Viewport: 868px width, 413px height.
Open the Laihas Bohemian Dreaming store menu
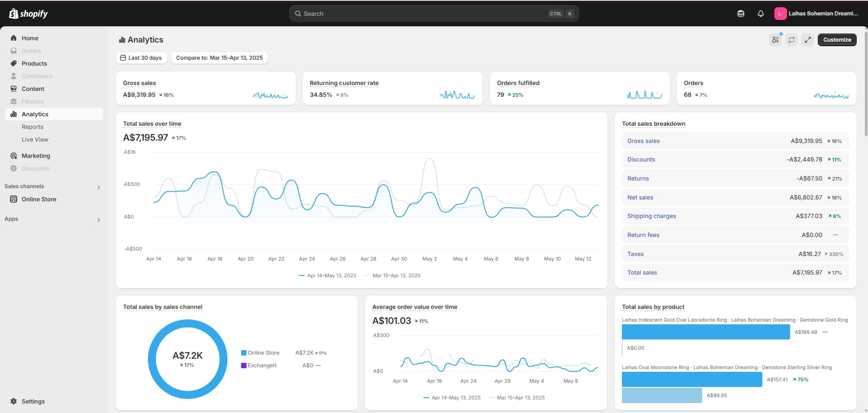point(817,14)
